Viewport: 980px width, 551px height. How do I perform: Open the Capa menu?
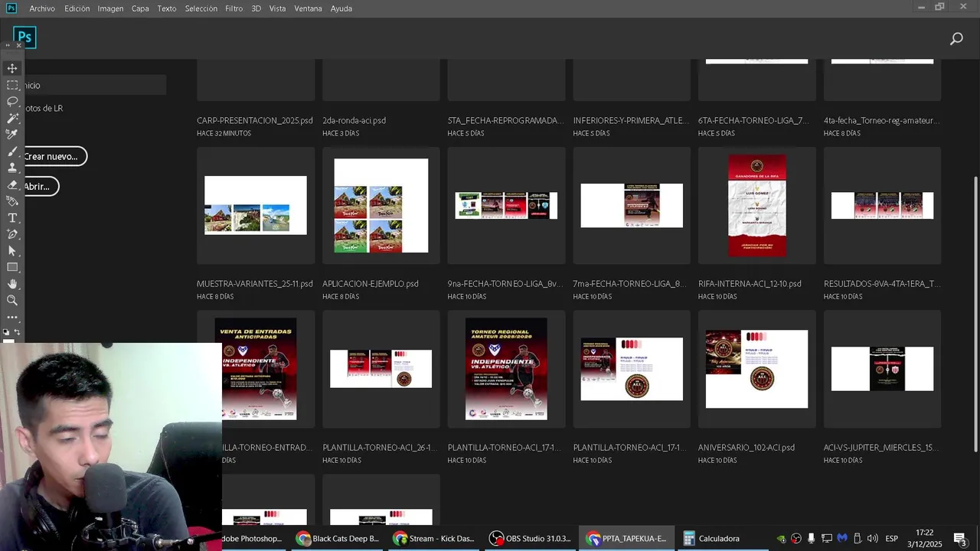point(140,8)
